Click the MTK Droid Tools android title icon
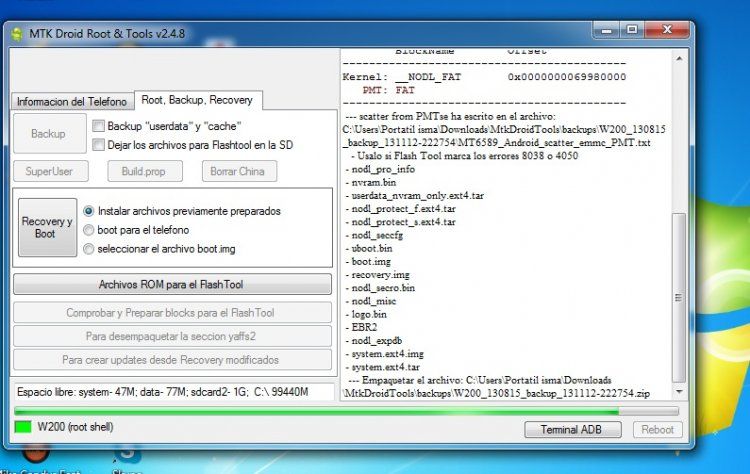This screenshot has width=750, height=474. [17, 34]
